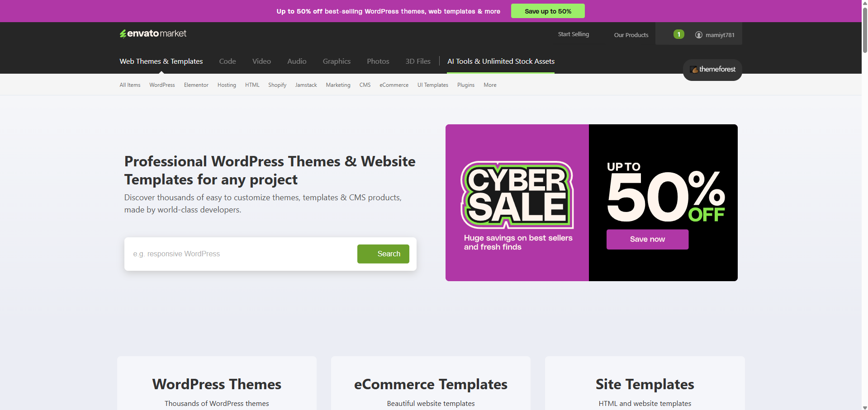Image resolution: width=868 pixels, height=410 pixels.
Task: Expand the Our Products menu
Action: 631,35
